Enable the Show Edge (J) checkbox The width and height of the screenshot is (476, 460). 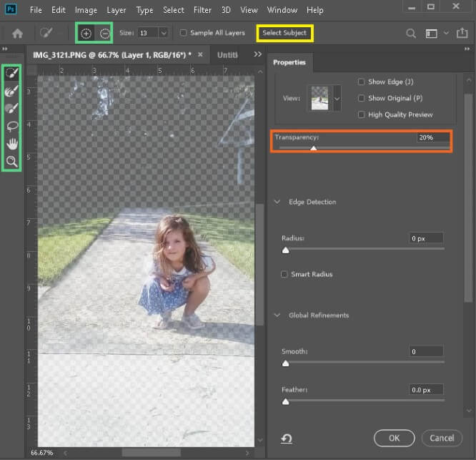pos(362,82)
